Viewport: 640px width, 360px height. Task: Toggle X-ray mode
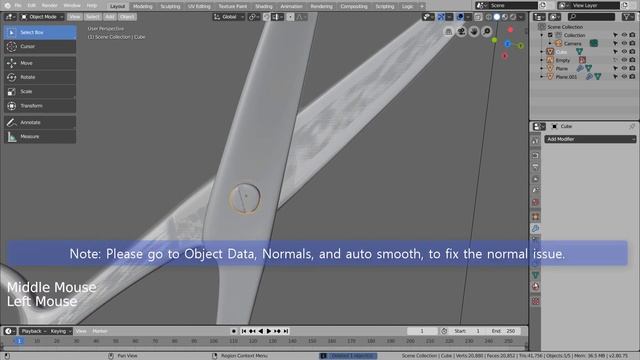click(478, 17)
